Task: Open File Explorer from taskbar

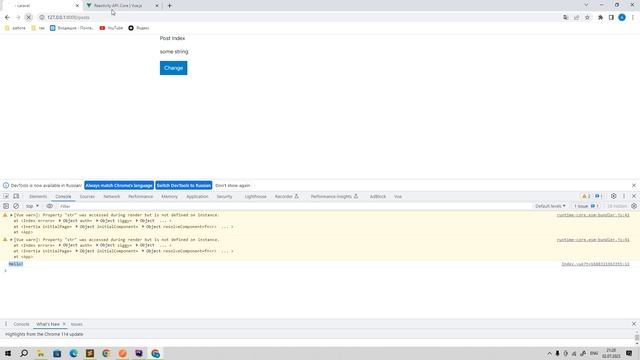Action: [x=40, y=353]
